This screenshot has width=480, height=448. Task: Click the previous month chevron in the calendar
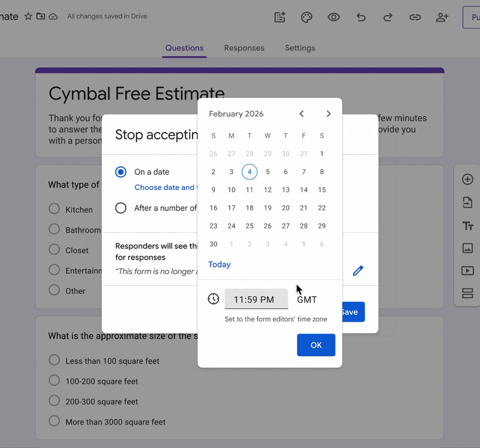tap(301, 113)
